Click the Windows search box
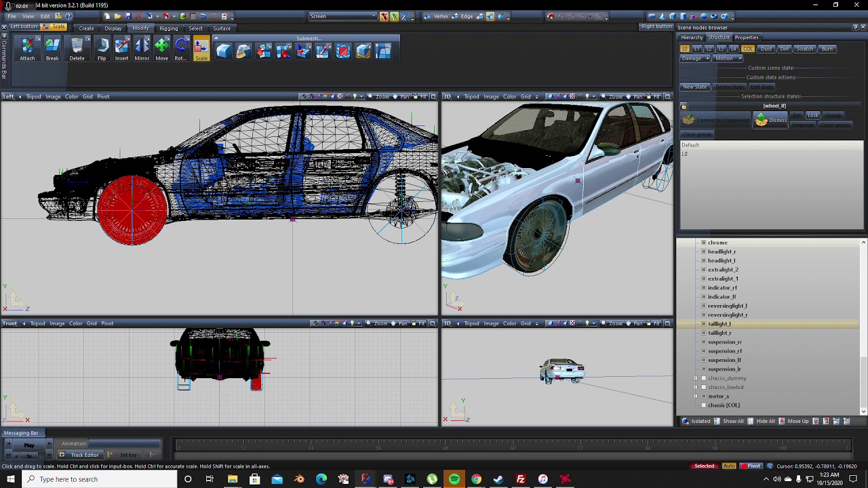This screenshot has width=868, height=488. click(x=99, y=479)
